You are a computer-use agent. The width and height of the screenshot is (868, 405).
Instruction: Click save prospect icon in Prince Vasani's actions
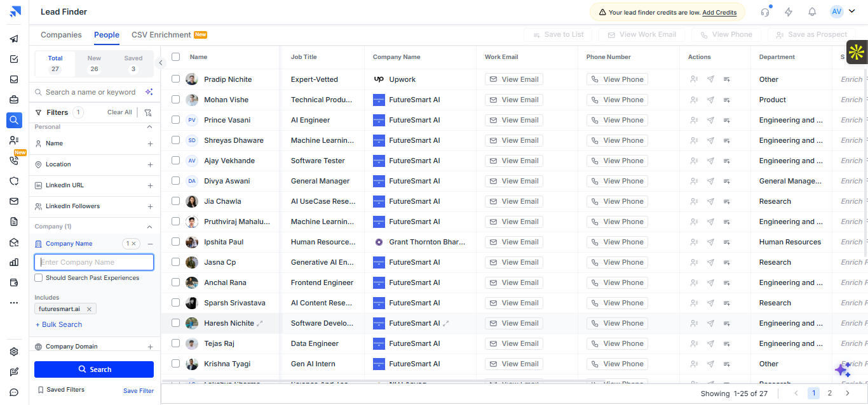694,120
